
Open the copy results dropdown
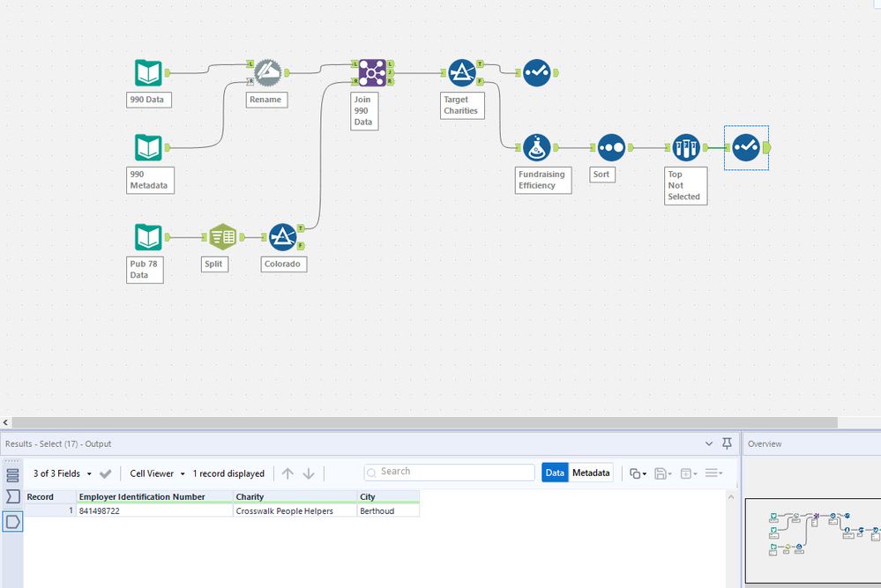coord(638,473)
